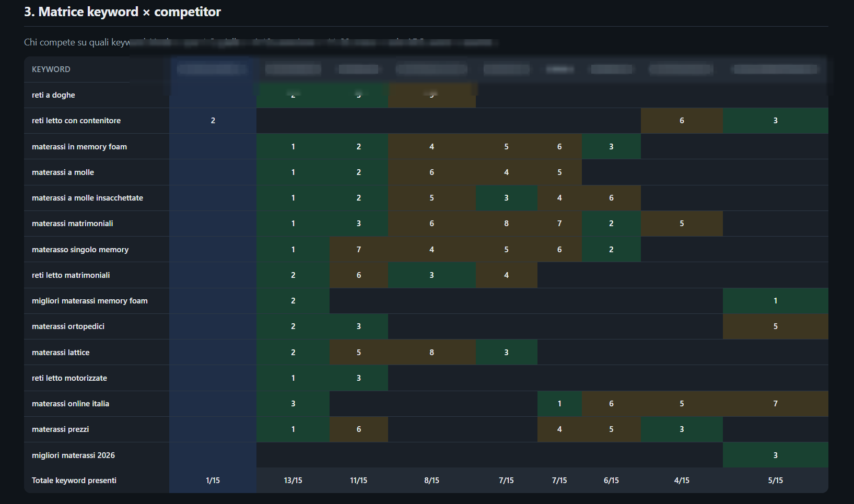The height and width of the screenshot is (504, 854).
Task: Click position 3 in 'materassi in memory foam' row
Action: 611,147
